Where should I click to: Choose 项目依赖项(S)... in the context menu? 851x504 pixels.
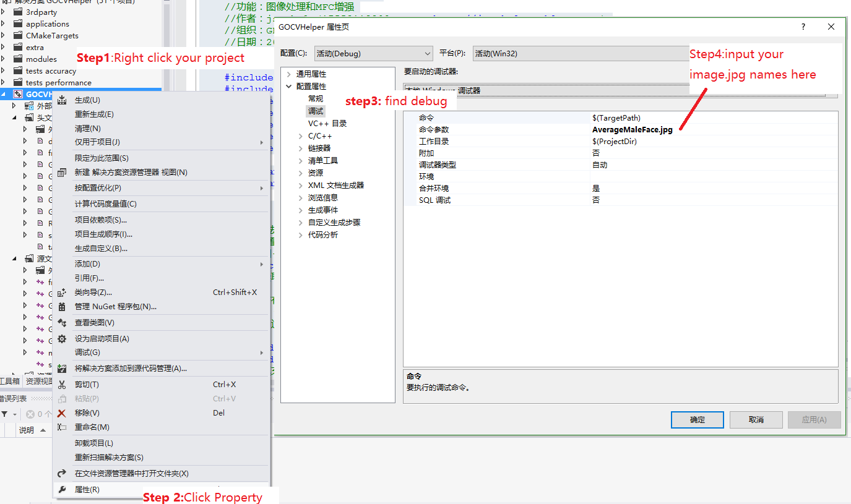(x=161, y=220)
